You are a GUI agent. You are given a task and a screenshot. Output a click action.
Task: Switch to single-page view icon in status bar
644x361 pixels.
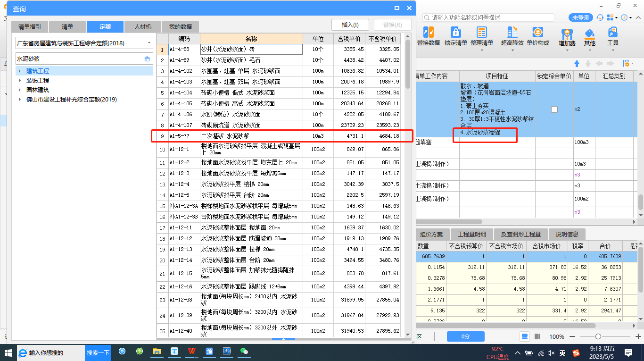click(525, 336)
